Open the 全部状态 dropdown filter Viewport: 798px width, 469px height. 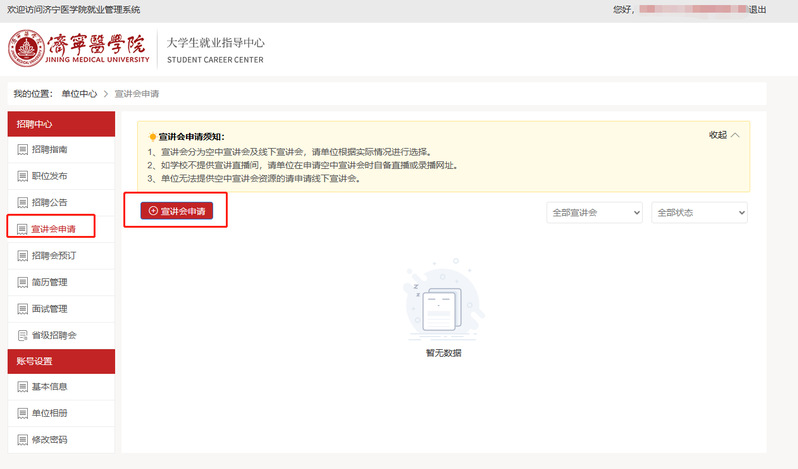click(699, 213)
